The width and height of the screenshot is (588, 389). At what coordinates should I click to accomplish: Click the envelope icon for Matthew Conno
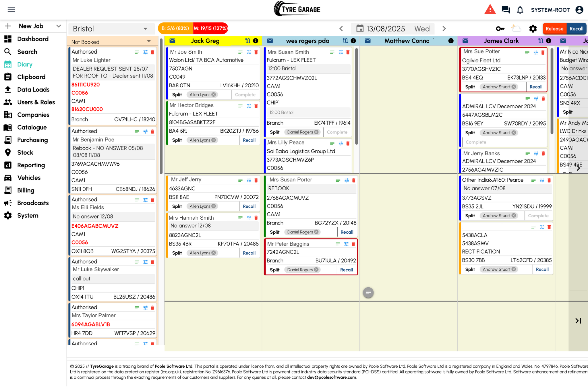point(367,41)
